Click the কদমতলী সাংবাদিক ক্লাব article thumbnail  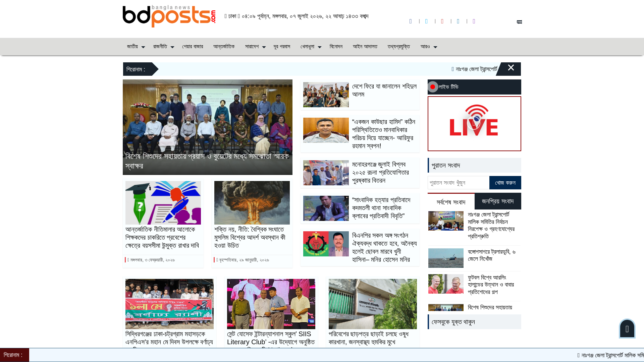326,208
